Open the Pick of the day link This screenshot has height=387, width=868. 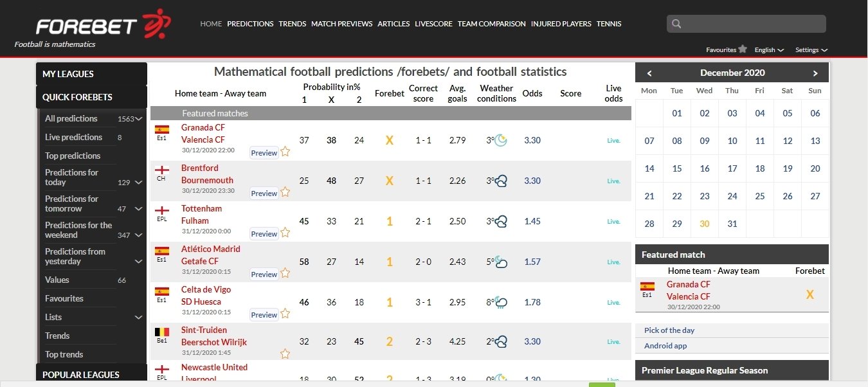point(669,330)
